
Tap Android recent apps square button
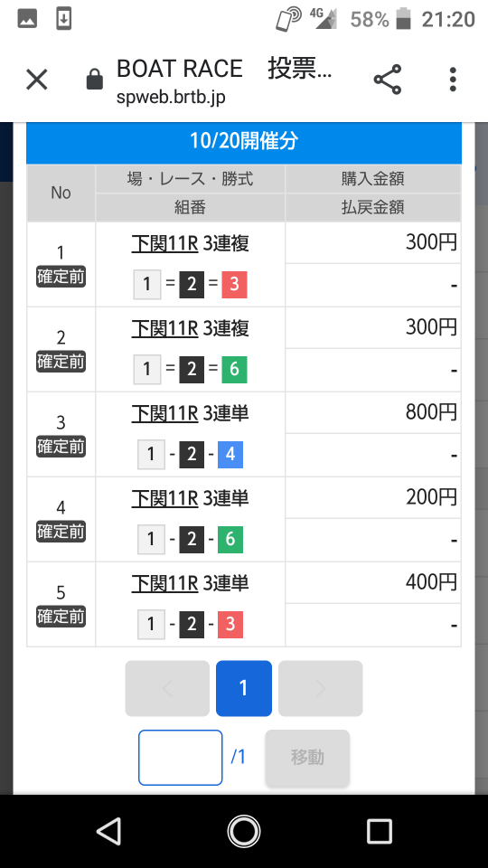pos(379,832)
